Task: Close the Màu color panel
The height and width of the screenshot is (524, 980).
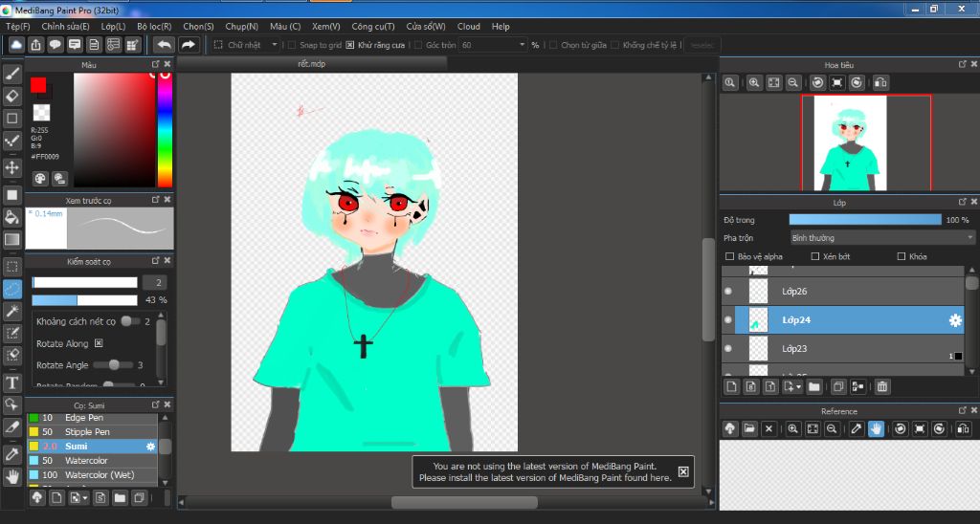Action: 167,64
